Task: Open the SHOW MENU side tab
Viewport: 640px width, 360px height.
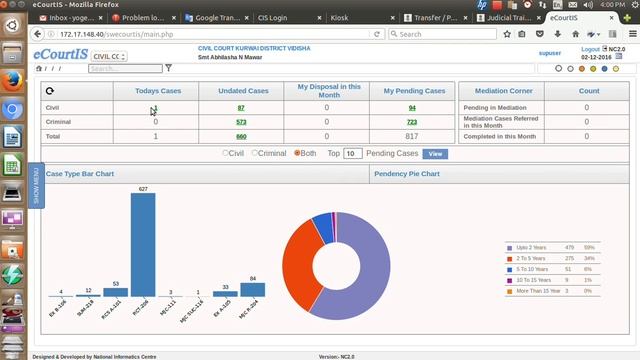Action: pyautogui.click(x=36, y=185)
